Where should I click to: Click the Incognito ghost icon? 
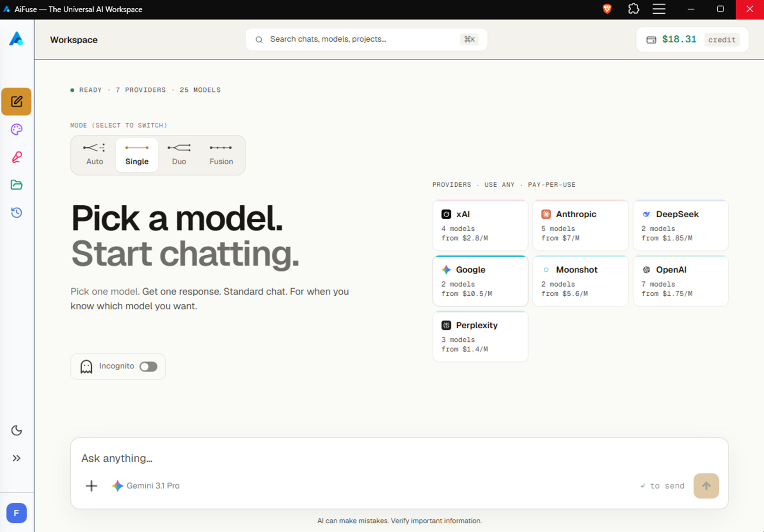coord(86,366)
